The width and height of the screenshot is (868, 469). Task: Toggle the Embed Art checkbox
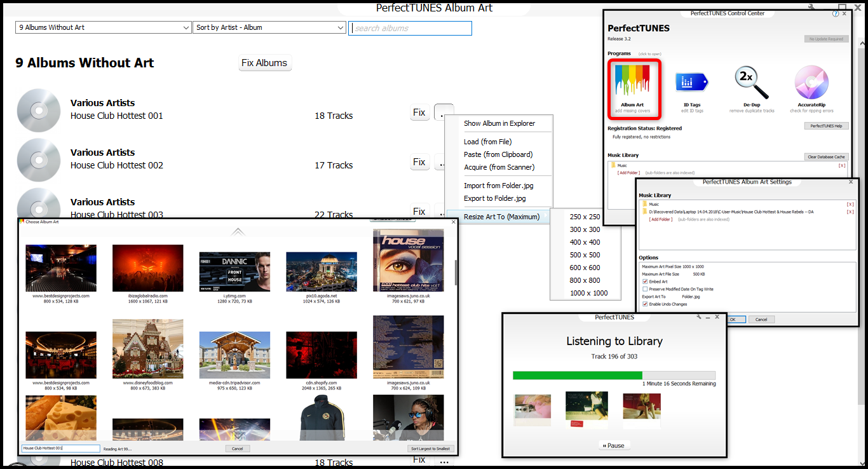point(646,282)
